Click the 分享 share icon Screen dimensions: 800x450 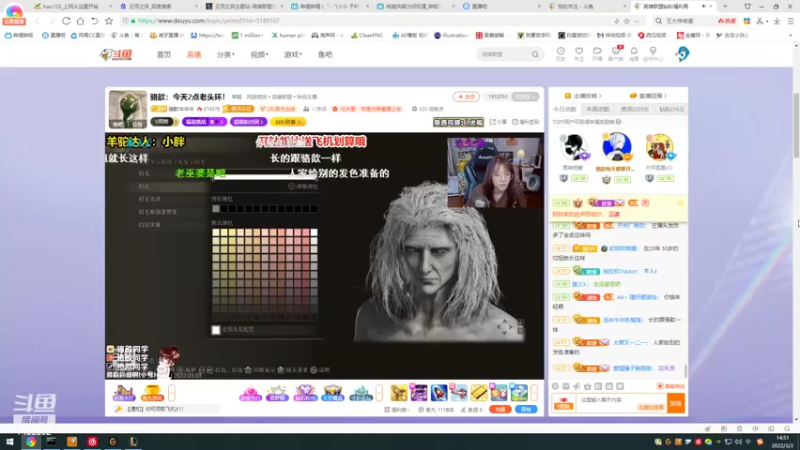tap(498, 122)
